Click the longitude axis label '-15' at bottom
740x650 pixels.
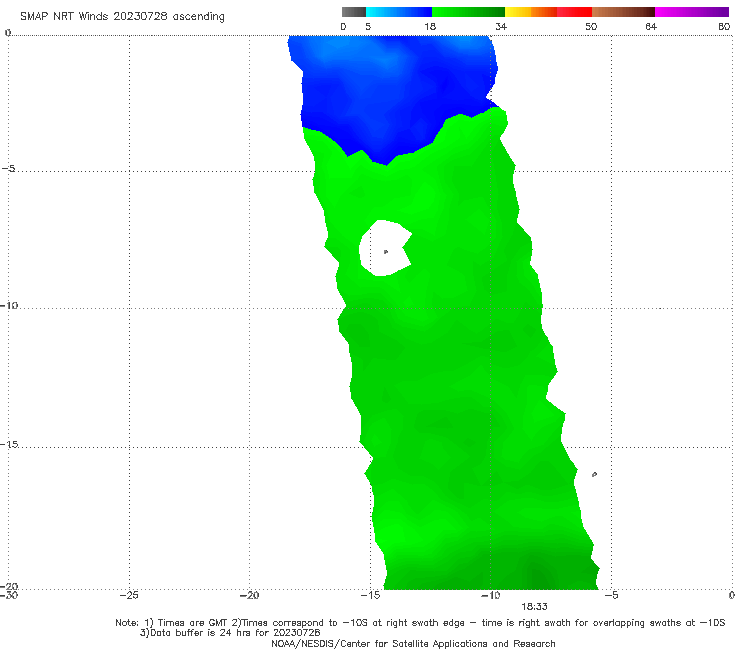point(370,595)
